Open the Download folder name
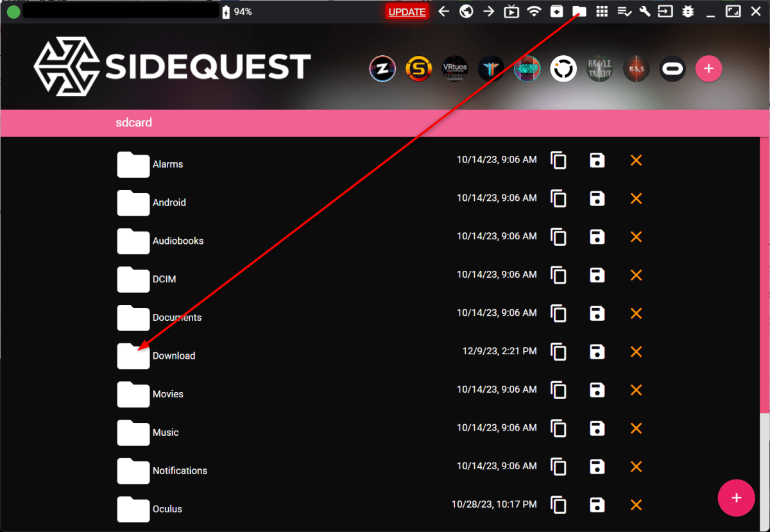 [174, 356]
